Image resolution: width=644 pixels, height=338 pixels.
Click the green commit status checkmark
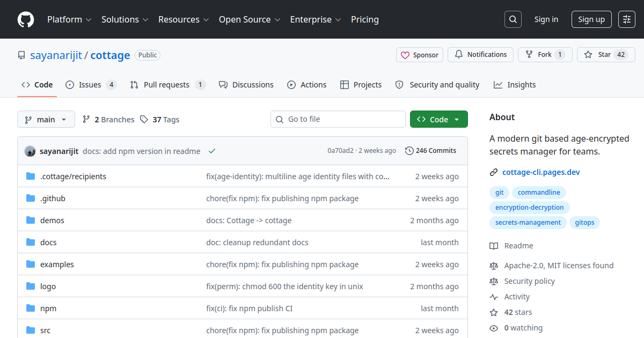coord(212,151)
